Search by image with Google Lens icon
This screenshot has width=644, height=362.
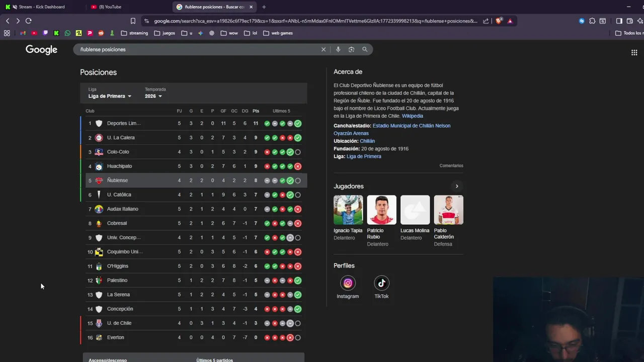tap(351, 49)
